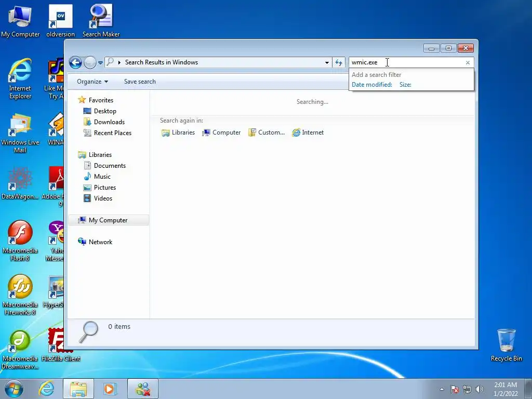The height and width of the screenshot is (399, 532).
Task: Select the Recycle Bin desktop icon
Action: (x=506, y=345)
